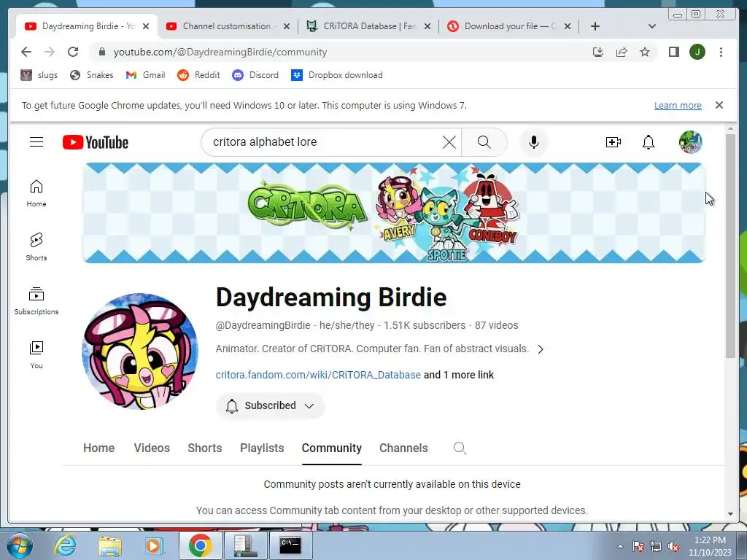Viewport: 747px width, 560px height.
Task: Open Windows Explorer folder in the taskbar
Action: pyautogui.click(x=110, y=545)
